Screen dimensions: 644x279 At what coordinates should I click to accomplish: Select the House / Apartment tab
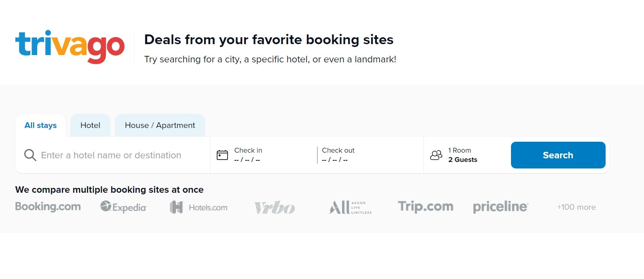[160, 125]
